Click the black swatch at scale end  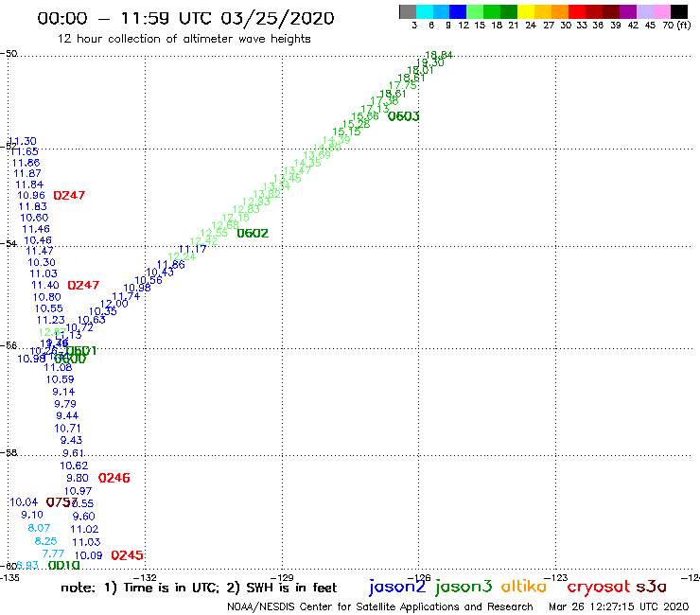click(678, 11)
